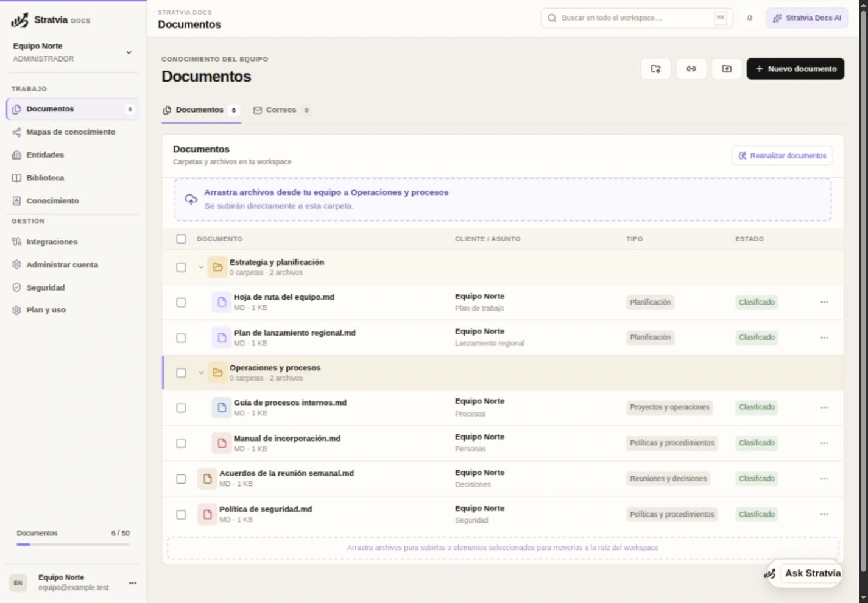Open Documentos in the sidebar

click(72, 109)
